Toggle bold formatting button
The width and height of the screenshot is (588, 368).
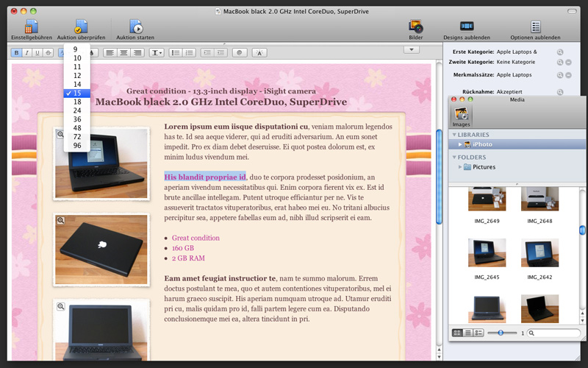coord(16,53)
